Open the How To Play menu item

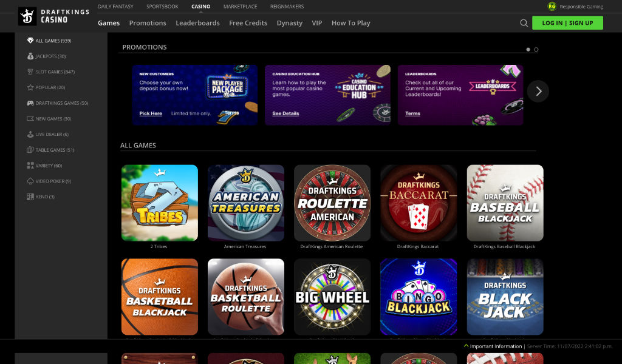tap(350, 23)
